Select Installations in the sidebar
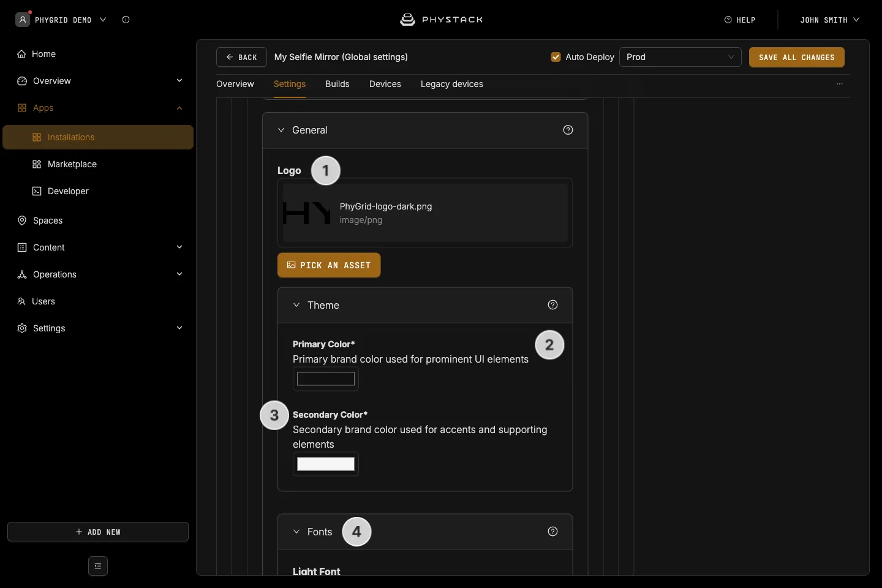882x588 pixels. click(x=98, y=137)
